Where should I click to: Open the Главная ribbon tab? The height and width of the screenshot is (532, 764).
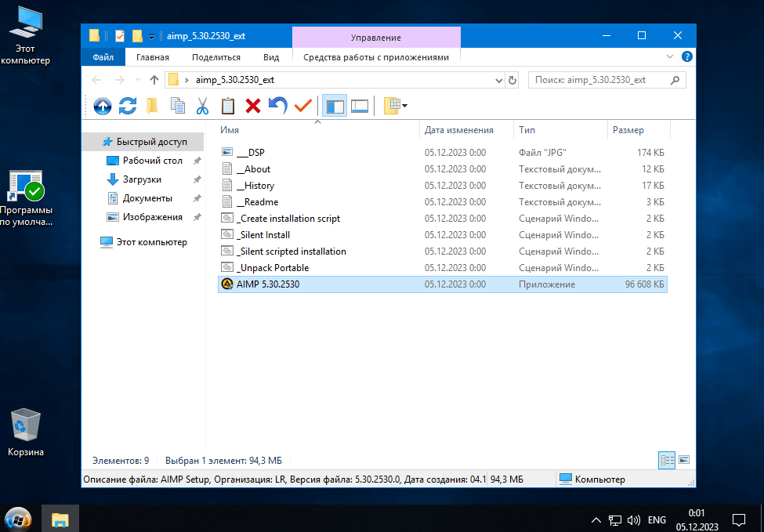[x=153, y=57]
